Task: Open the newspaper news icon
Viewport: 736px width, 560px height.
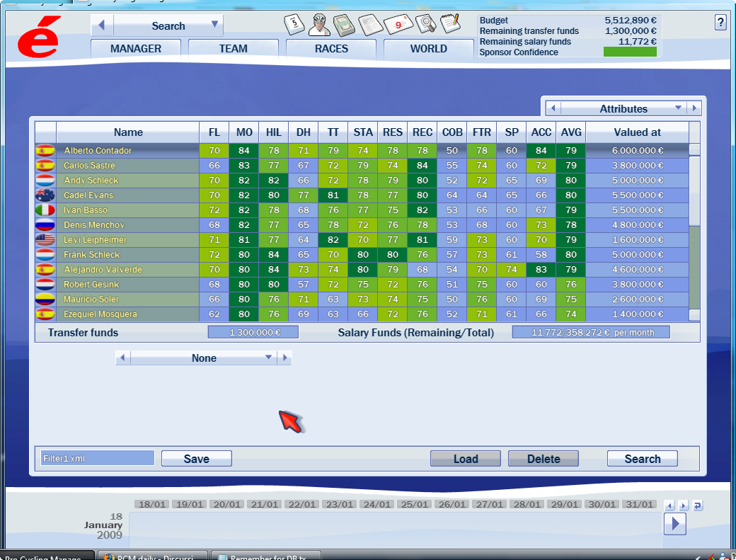Action: [371, 25]
